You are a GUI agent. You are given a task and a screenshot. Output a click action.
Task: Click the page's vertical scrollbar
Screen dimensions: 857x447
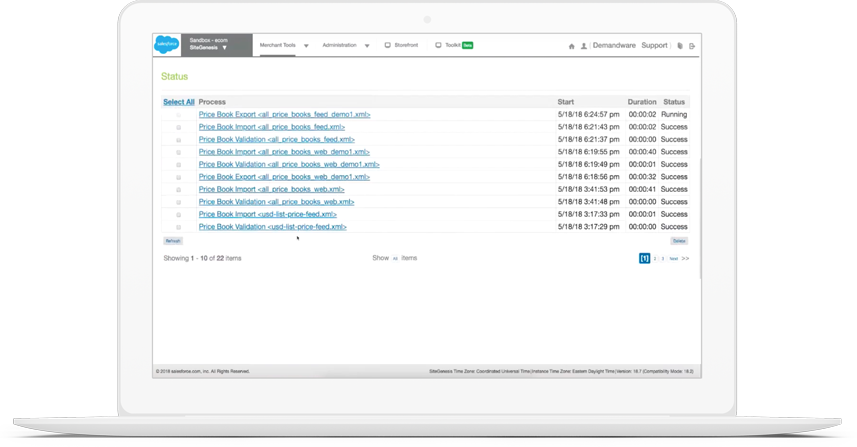(700, 219)
